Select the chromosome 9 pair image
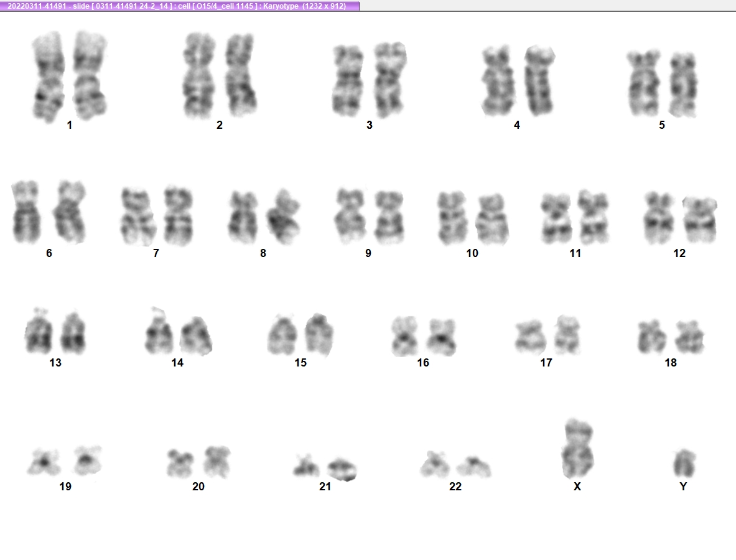The width and height of the screenshot is (736, 560). [x=369, y=216]
